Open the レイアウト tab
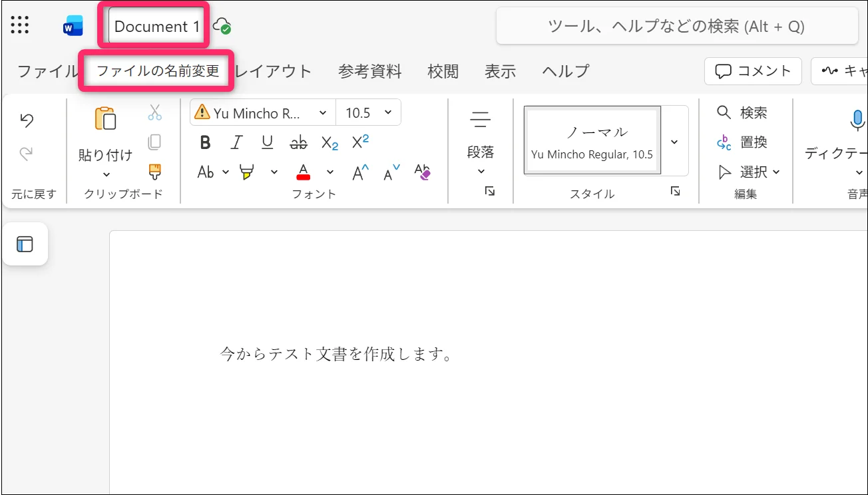 click(273, 71)
